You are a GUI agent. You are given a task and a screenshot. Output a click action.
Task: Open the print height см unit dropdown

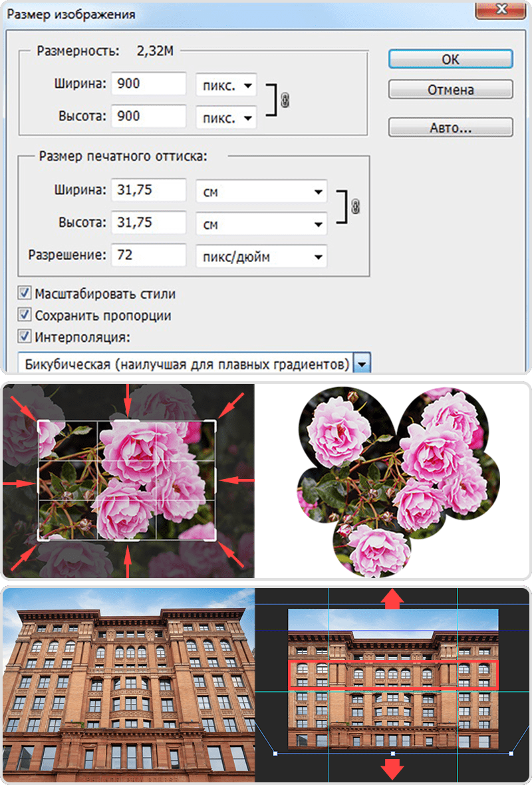[261, 223]
